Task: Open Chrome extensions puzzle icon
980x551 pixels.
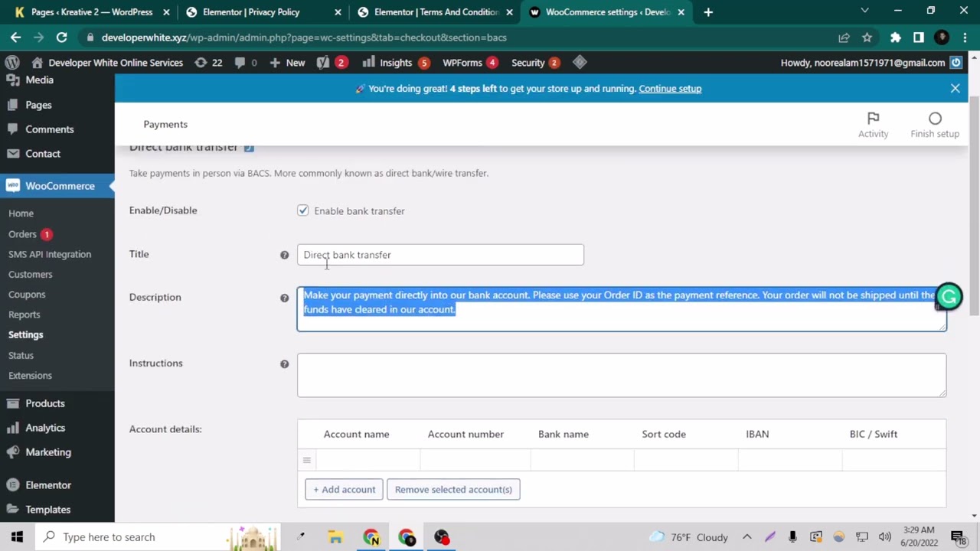Action: tap(895, 37)
